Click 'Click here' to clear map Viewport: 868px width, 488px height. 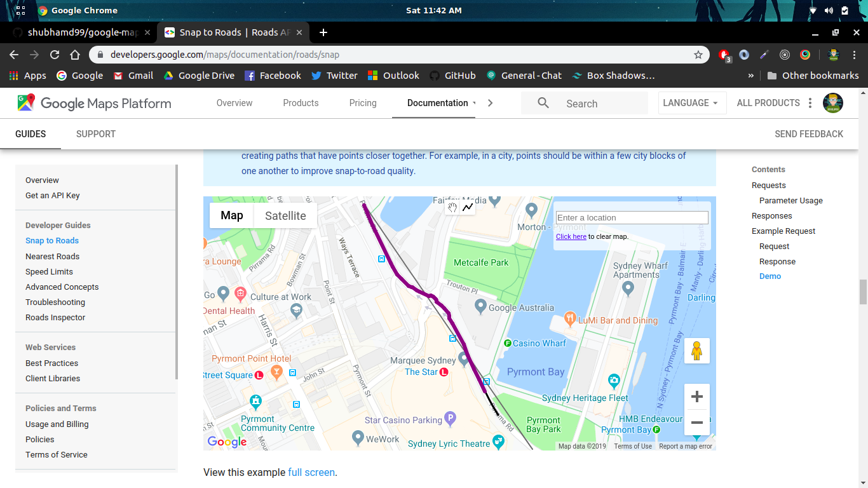(x=571, y=236)
